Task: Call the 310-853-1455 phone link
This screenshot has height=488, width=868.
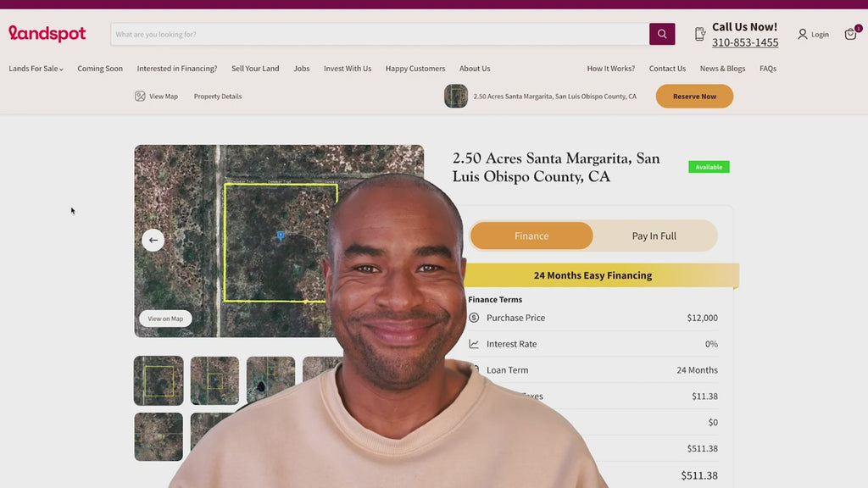Action: (744, 42)
